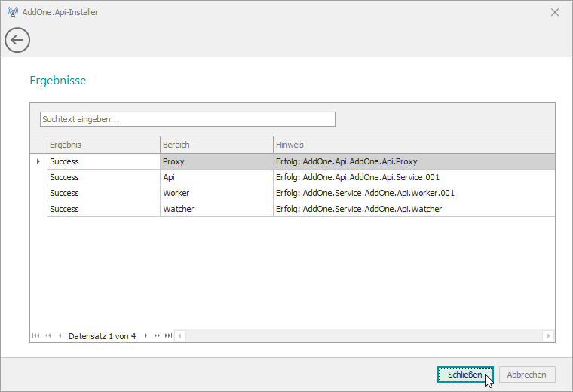Click the scroll right arrow of horizontal scrollbar
Screen dimensions: 573x392
(548, 335)
